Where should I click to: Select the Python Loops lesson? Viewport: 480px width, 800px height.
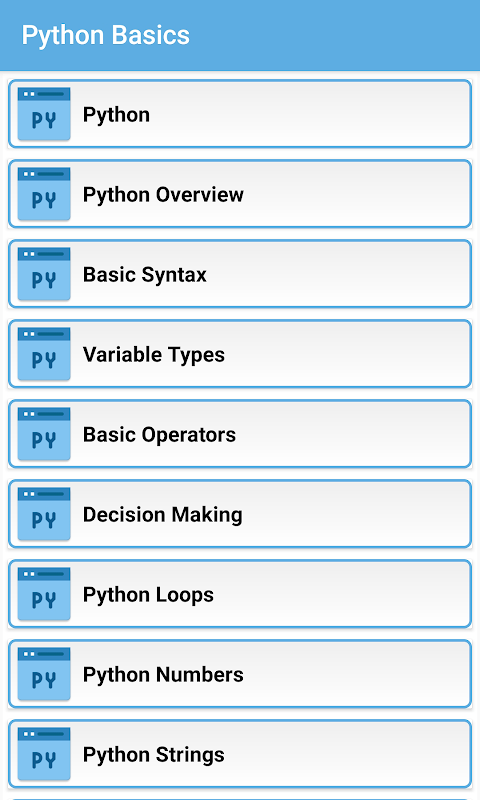(240, 594)
